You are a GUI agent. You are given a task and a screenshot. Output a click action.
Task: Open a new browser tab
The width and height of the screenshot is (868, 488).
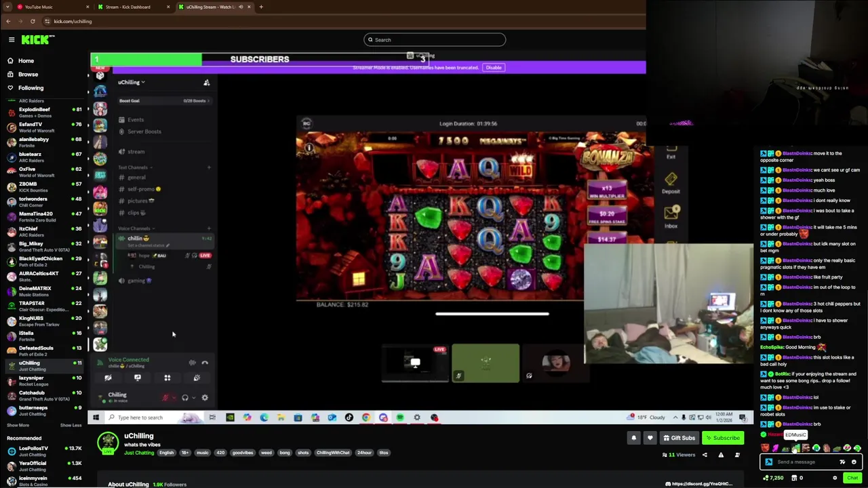pos(261,7)
